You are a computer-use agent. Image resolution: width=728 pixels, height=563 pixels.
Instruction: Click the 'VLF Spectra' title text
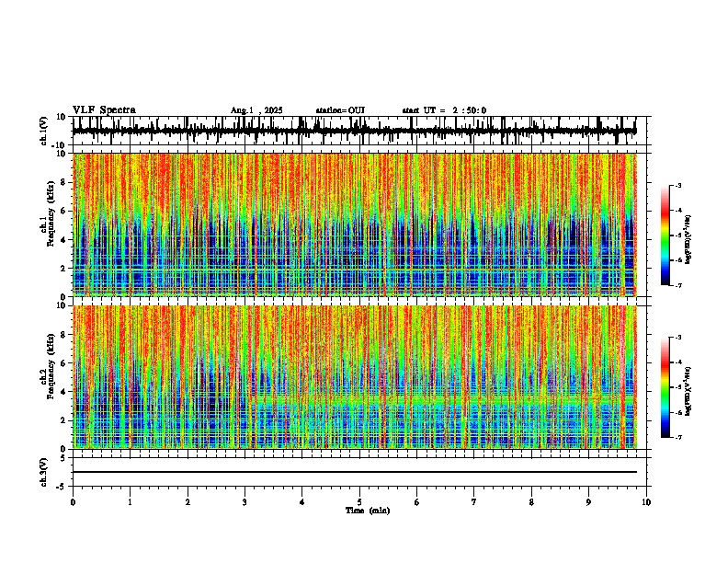pos(104,110)
